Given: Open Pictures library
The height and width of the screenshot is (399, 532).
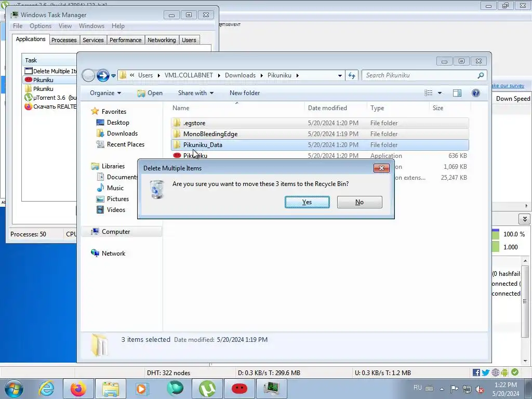Looking at the screenshot, I should tap(118, 199).
